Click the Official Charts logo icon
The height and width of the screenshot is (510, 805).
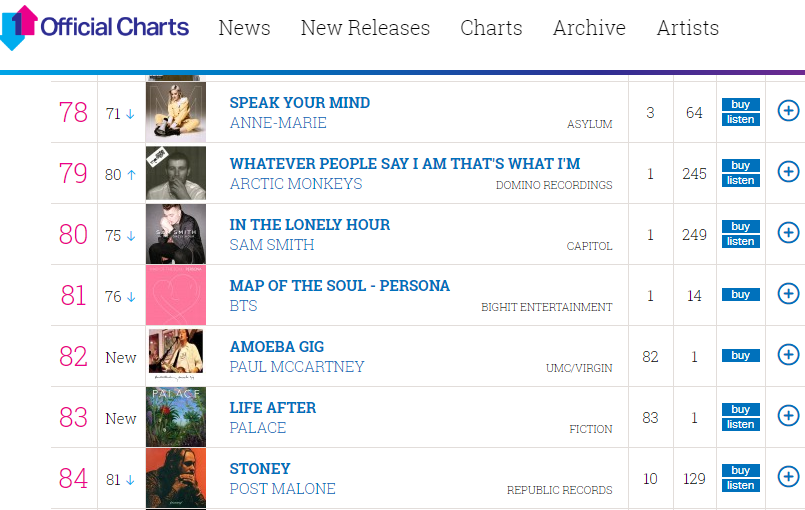(19, 27)
